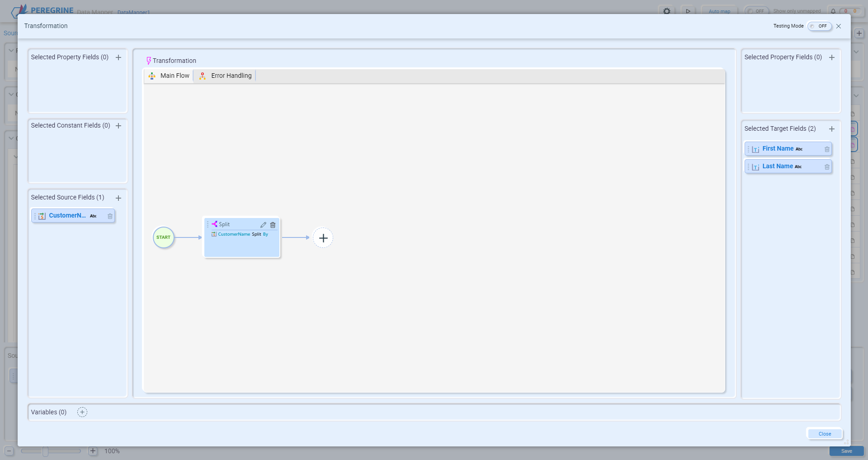Add a new variable

(82, 412)
